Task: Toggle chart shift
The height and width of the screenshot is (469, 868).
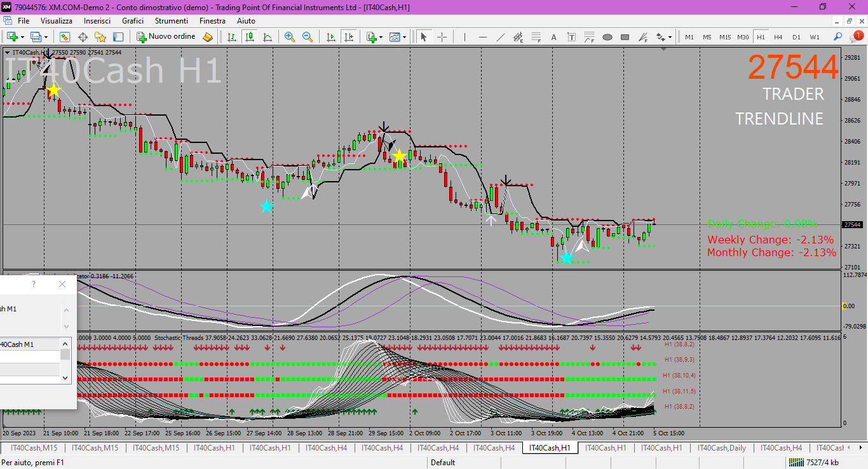Action: pos(348,37)
